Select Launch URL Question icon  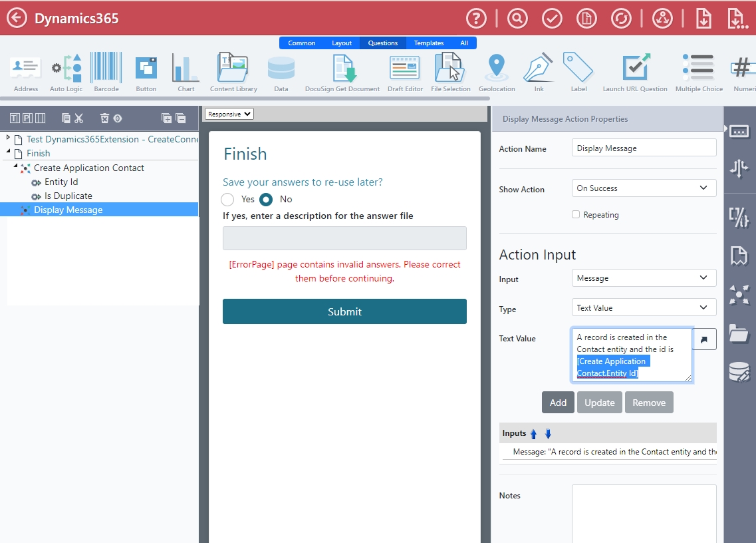[635, 73]
